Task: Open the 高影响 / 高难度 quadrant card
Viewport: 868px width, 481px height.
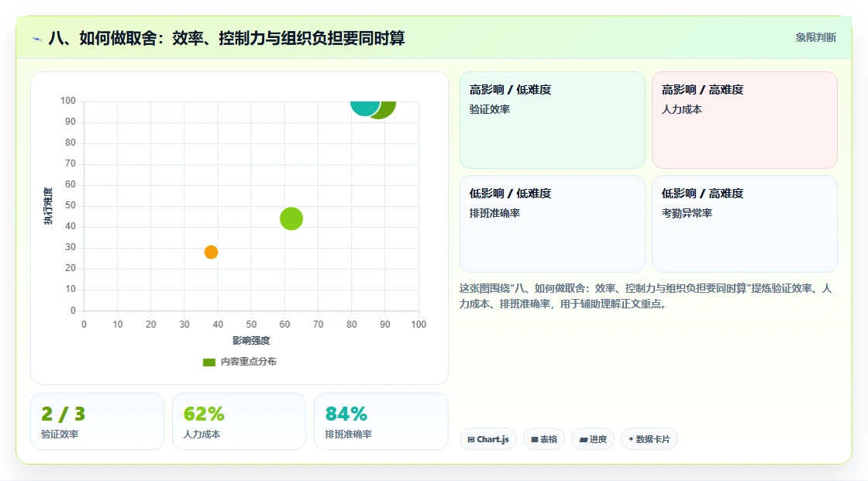Action: tap(744, 119)
